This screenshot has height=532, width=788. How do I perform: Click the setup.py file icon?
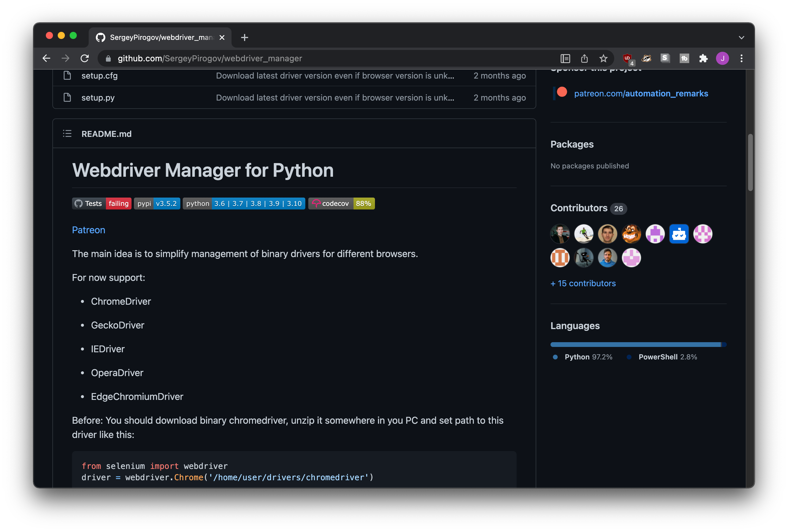pyautogui.click(x=67, y=97)
